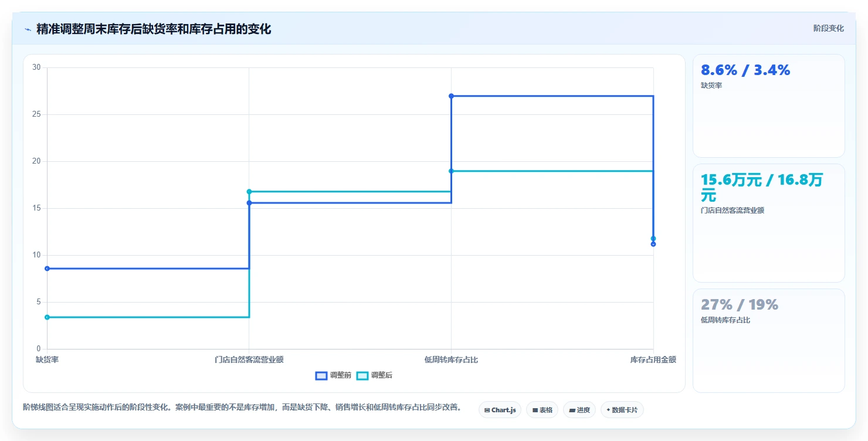Viewport: 868px width, 441px height.
Task: Click the 阶段变化 label in header
Action: [829, 28]
